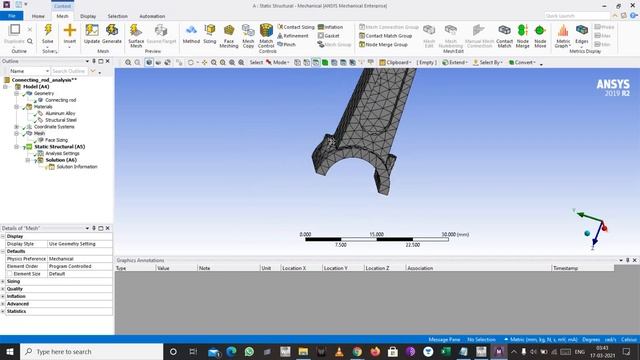Open the Mode dropdown in graphics toolbar
640x360 pixels.
(278, 62)
